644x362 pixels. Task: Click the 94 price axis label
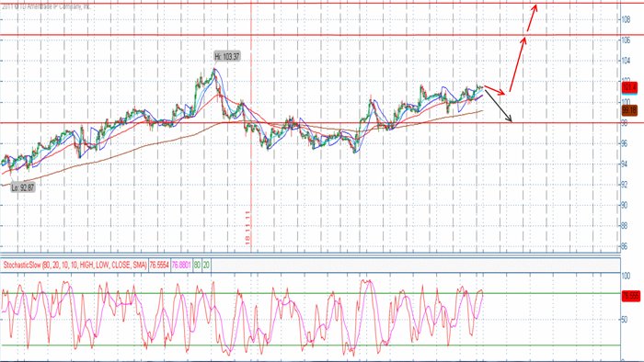pyautogui.click(x=625, y=164)
